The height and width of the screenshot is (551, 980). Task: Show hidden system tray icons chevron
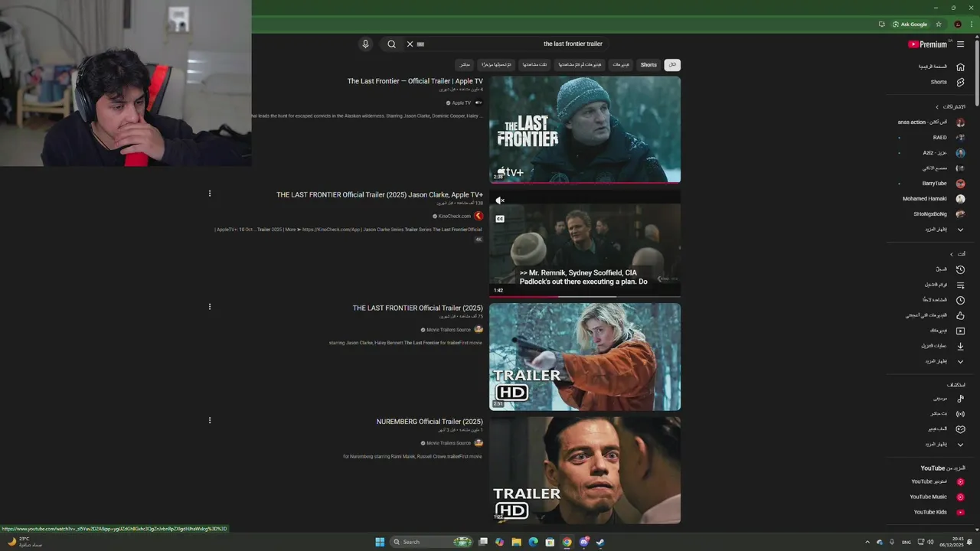(x=867, y=542)
